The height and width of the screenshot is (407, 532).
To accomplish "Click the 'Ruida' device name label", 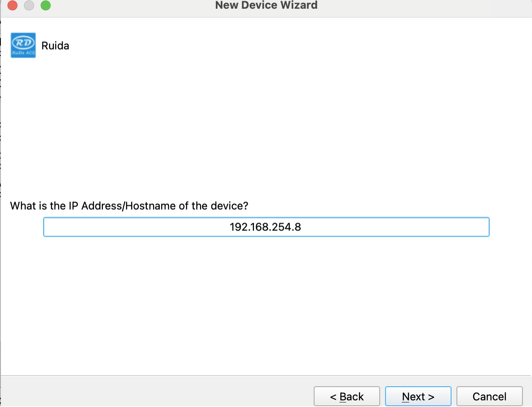I will [x=55, y=46].
